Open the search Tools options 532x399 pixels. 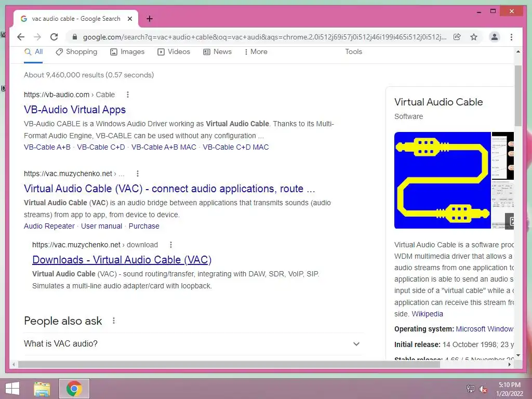(x=353, y=52)
